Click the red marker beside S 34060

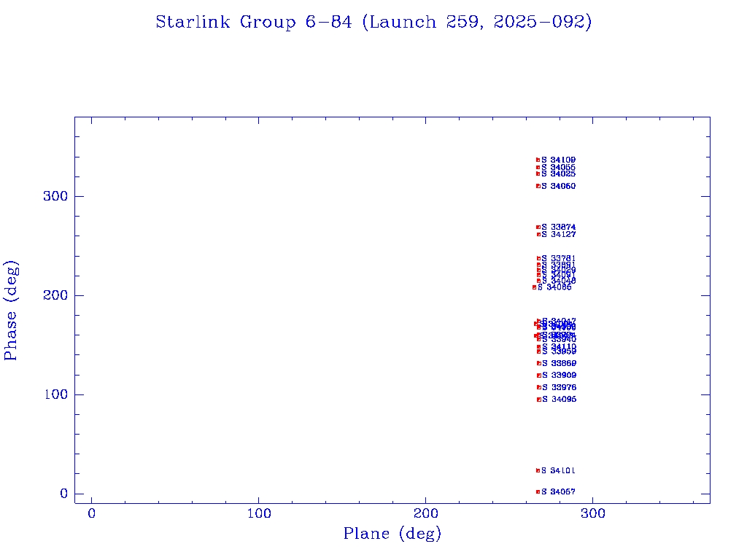point(538,186)
